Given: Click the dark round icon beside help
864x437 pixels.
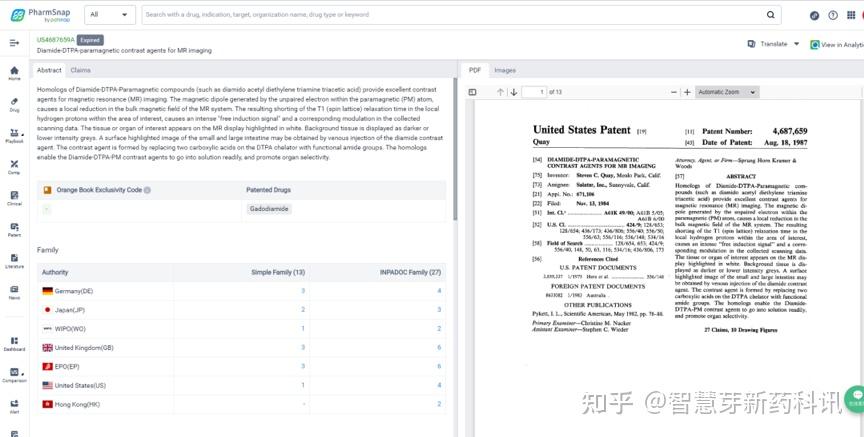Looking at the screenshot, I should pyautogui.click(x=814, y=15).
